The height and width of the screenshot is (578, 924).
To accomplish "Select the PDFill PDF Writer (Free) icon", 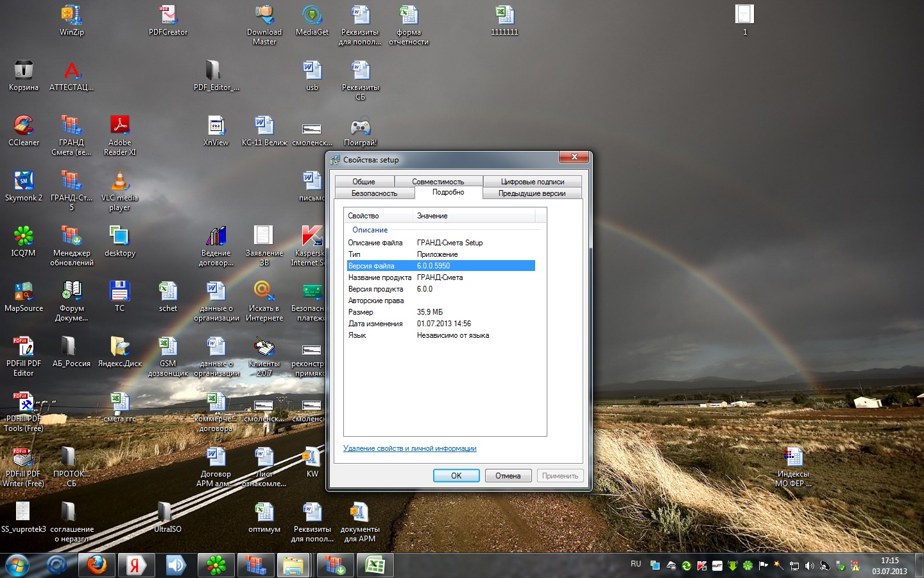I will 24,467.
